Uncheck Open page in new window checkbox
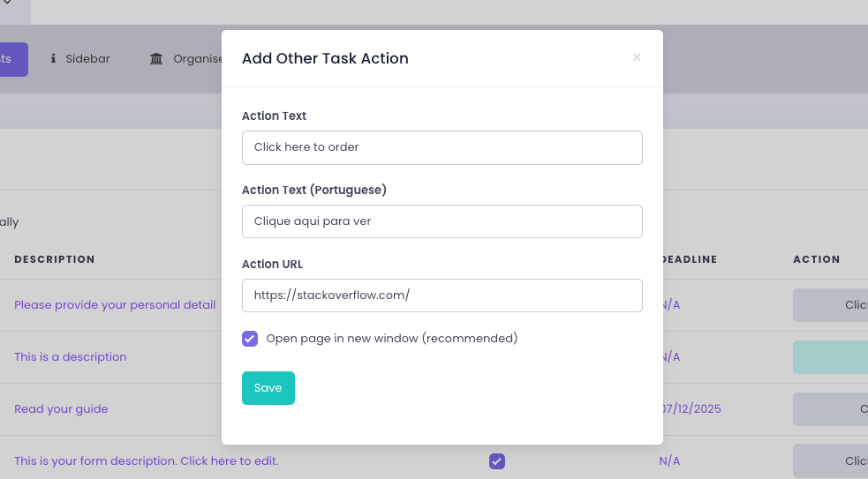 pyautogui.click(x=250, y=339)
